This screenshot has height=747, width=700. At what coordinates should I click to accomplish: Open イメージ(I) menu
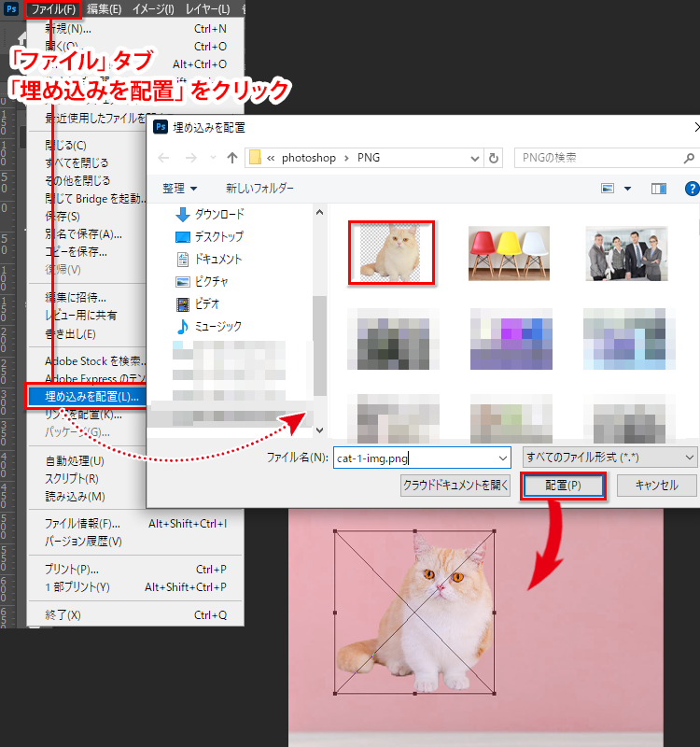click(153, 9)
